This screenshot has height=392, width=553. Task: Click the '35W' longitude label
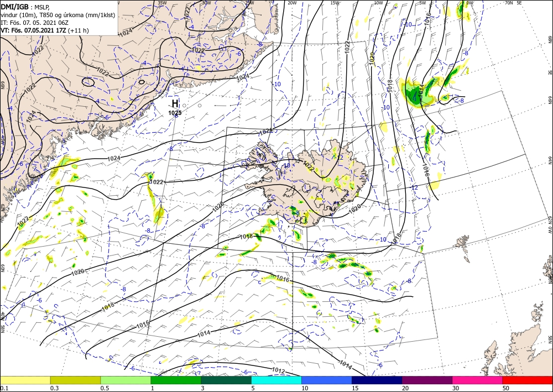pos(162,3)
